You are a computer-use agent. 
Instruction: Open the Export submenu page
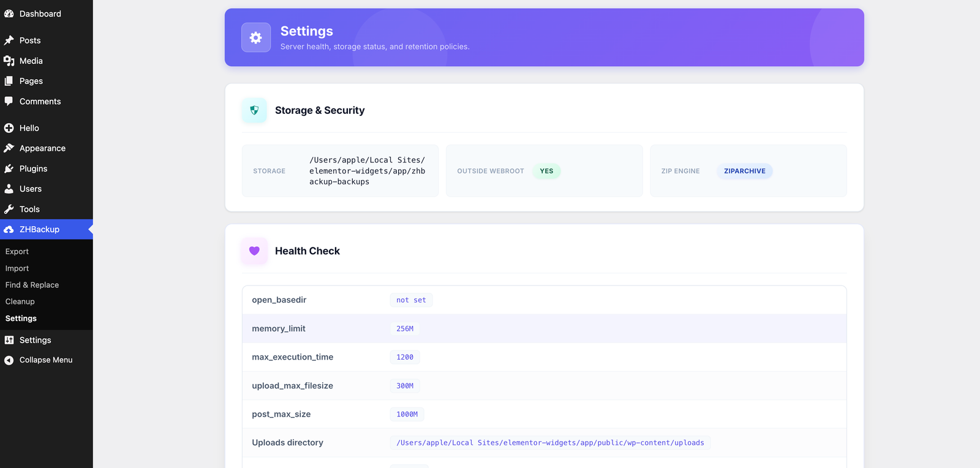(x=17, y=252)
